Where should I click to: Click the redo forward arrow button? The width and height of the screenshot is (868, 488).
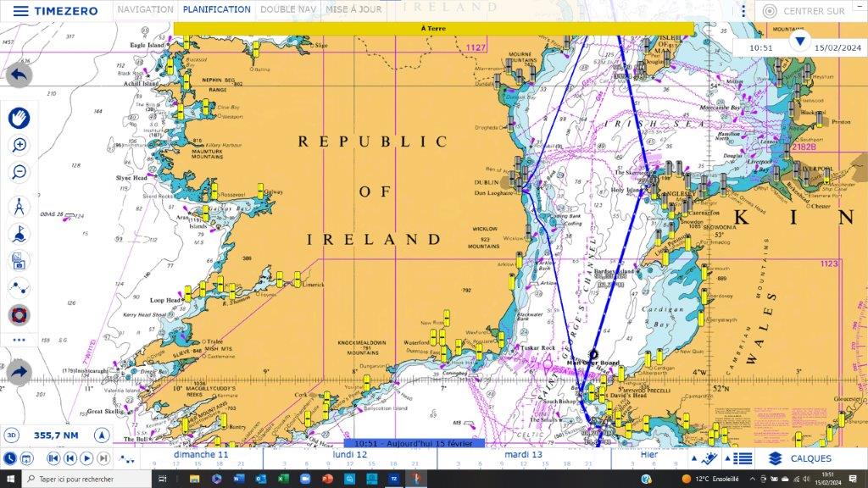point(19,372)
